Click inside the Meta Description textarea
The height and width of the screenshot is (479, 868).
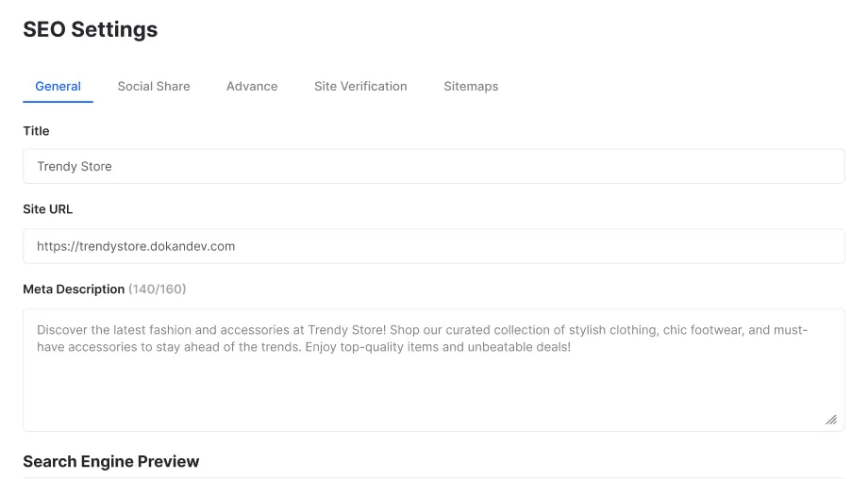[x=433, y=370]
